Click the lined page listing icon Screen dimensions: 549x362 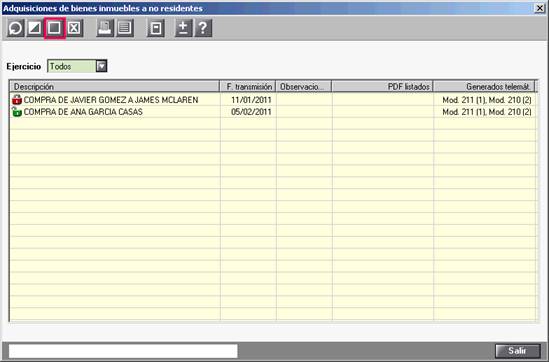click(125, 28)
